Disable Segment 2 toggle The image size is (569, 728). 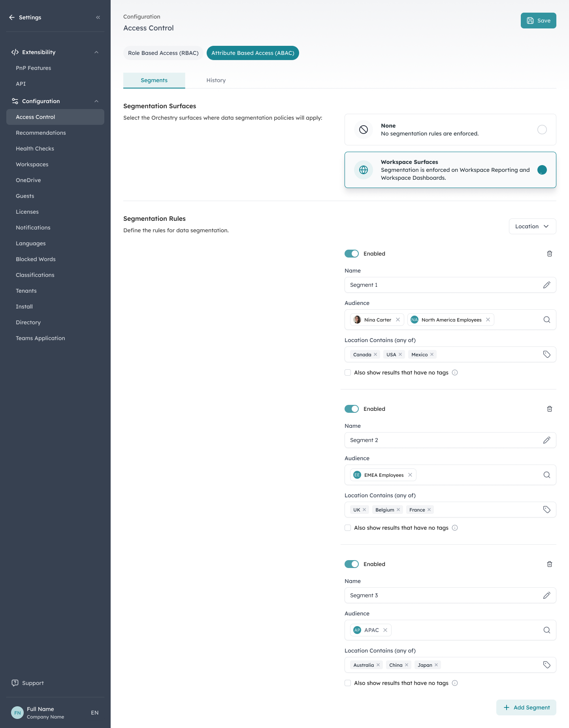point(352,409)
